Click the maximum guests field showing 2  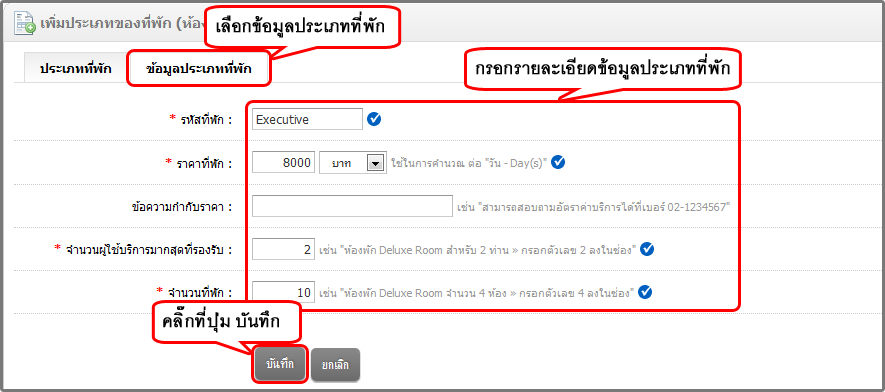283,249
